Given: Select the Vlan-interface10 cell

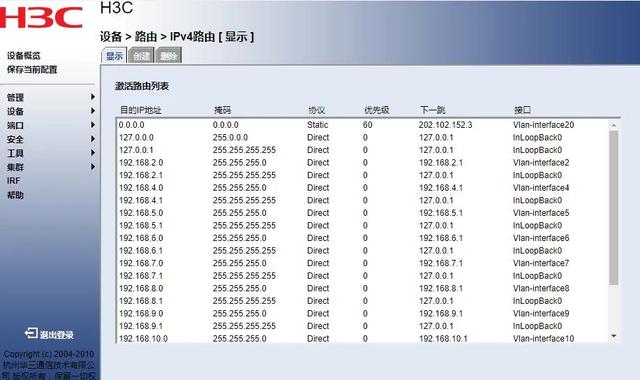Looking at the screenshot, I should click(x=543, y=339).
